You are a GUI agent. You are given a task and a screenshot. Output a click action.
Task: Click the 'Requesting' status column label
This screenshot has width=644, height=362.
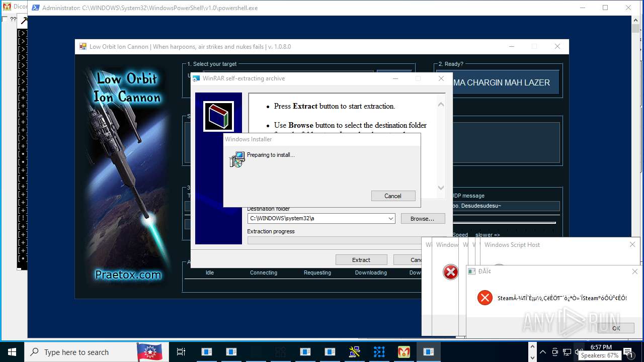pyautogui.click(x=317, y=273)
